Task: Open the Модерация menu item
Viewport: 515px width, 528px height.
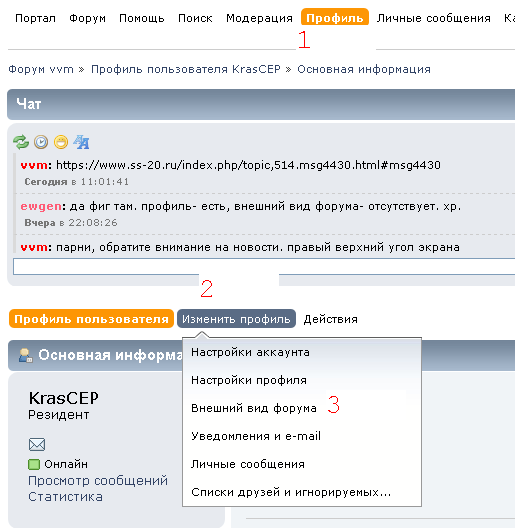Action: 259,18
